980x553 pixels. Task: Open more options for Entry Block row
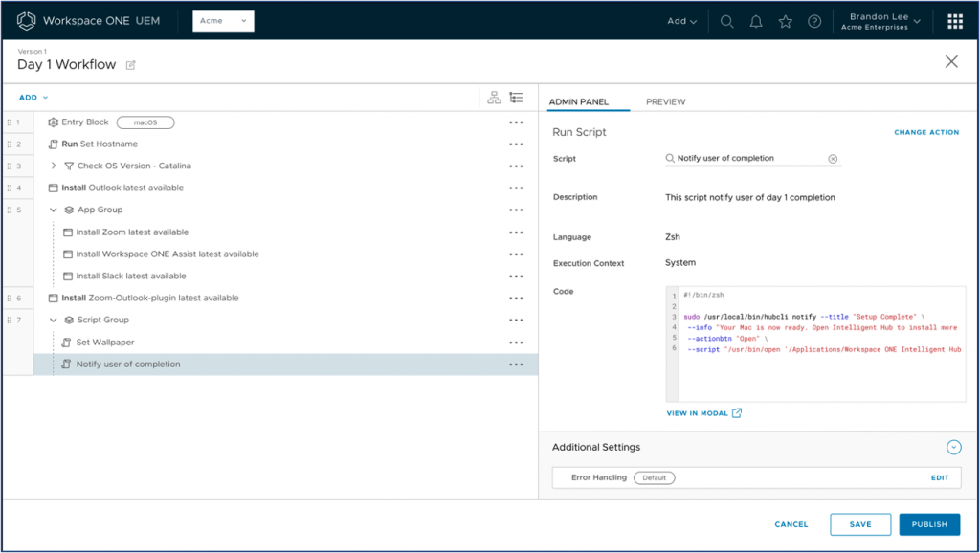516,122
